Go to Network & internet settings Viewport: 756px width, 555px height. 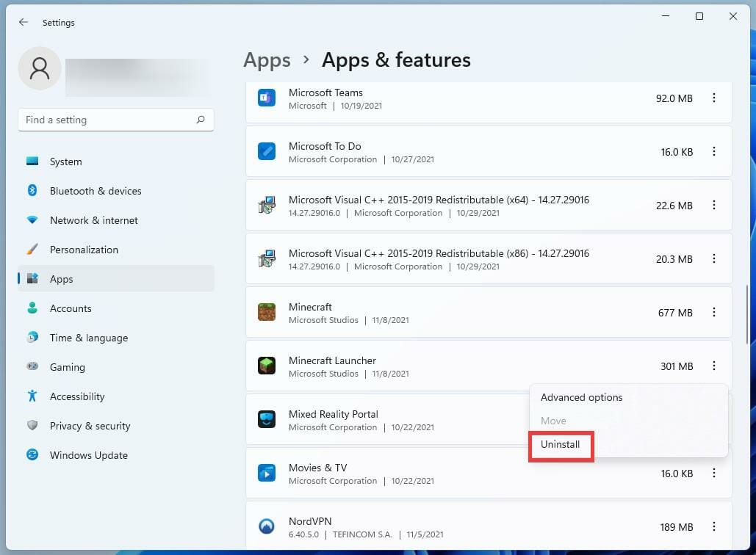tap(116, 220)
